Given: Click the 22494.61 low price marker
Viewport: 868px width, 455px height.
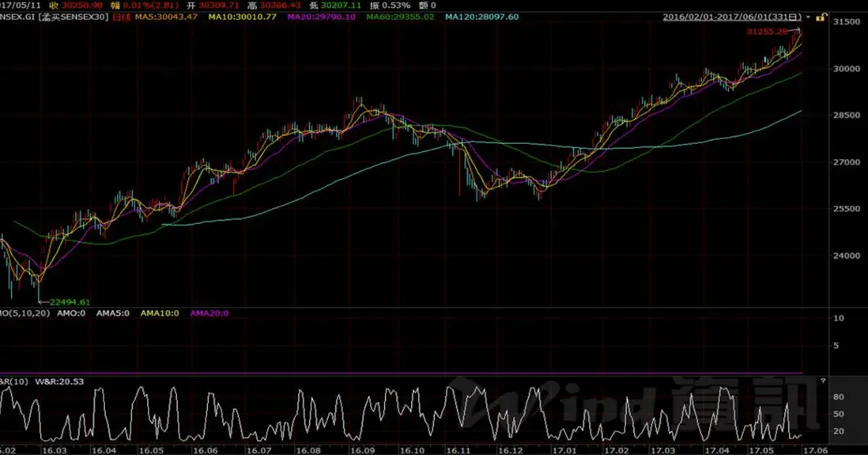Looking at the screenshot, I should 70,302.
